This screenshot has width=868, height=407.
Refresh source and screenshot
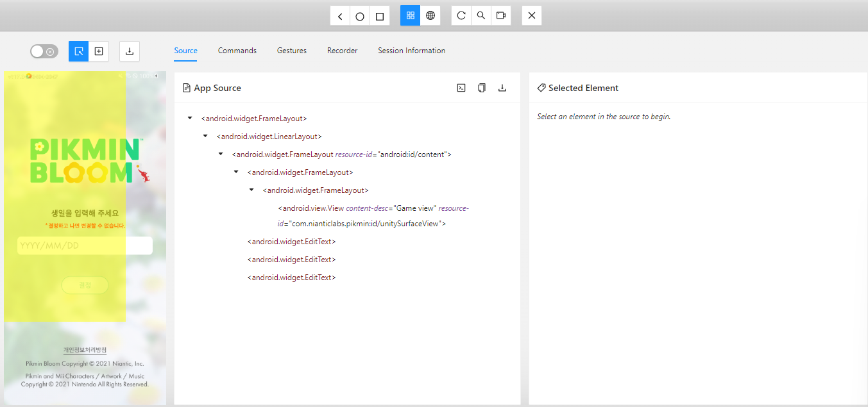pyautogui.click(x=461, y=16)
